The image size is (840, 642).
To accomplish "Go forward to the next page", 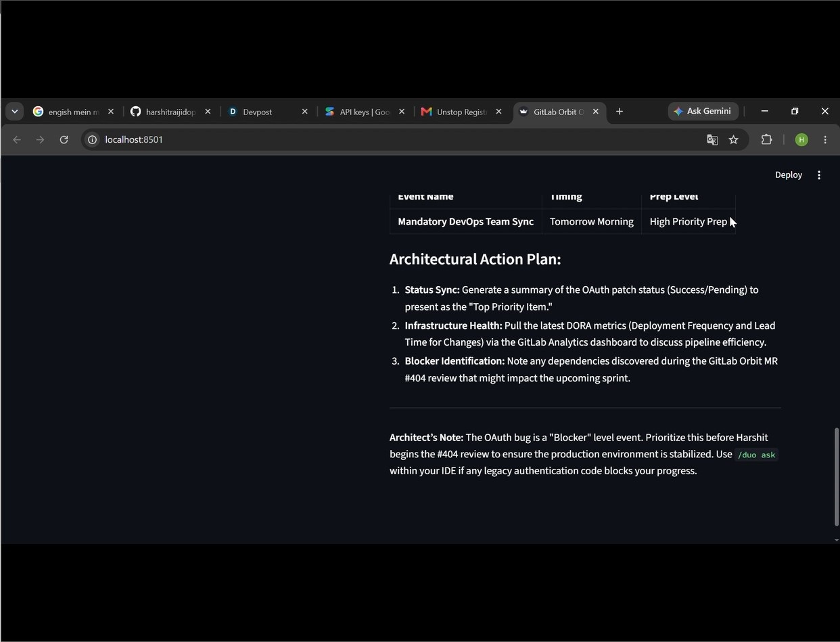I will click(40, 140).
